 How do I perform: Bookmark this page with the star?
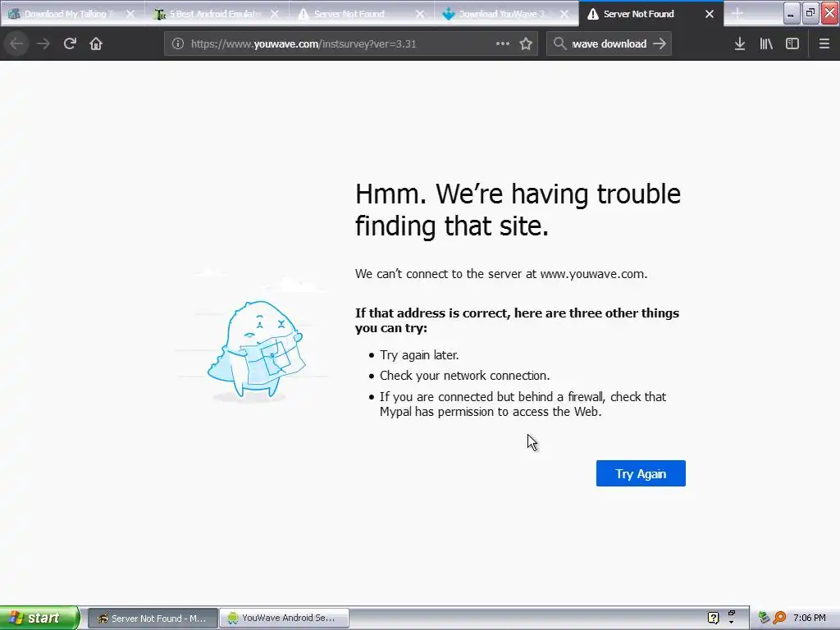526,44
